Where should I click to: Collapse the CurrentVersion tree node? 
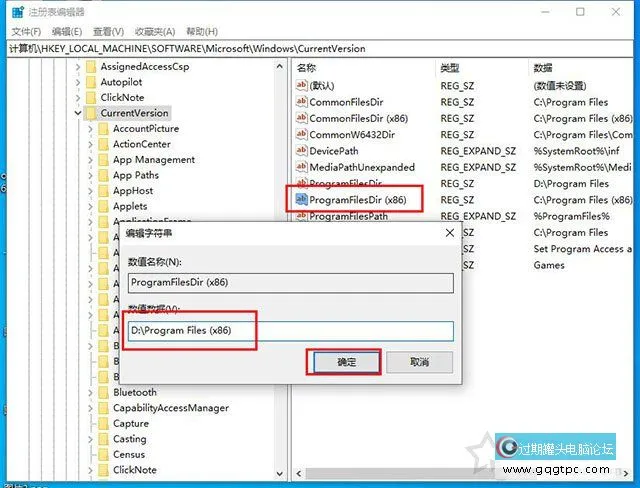(78, 113)
